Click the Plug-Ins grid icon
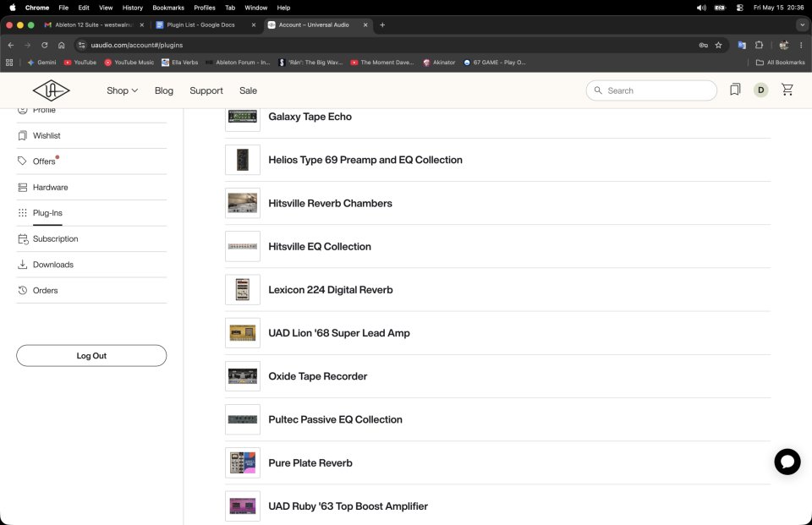812x525 pixels. pos(22,213)
